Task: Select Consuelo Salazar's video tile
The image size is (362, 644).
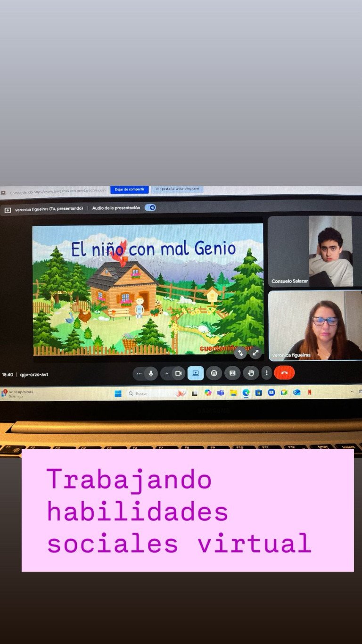Action: (x=314, y=251)
